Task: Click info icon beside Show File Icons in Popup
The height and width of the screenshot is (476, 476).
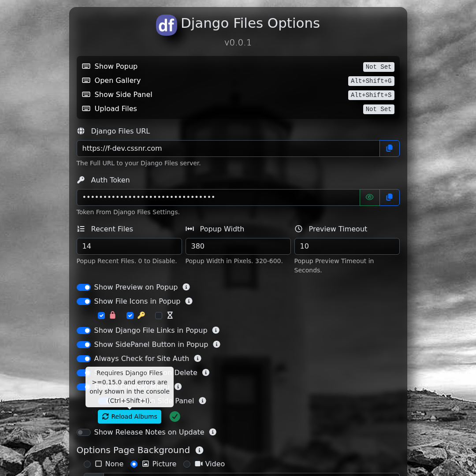Action: pyautogui.click(x=189, y=301)
